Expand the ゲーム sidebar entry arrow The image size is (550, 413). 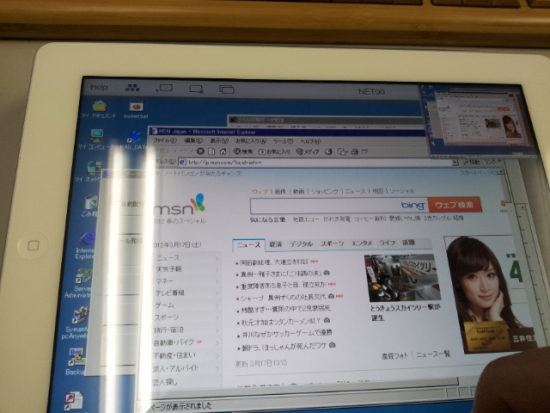pos(217,306)
